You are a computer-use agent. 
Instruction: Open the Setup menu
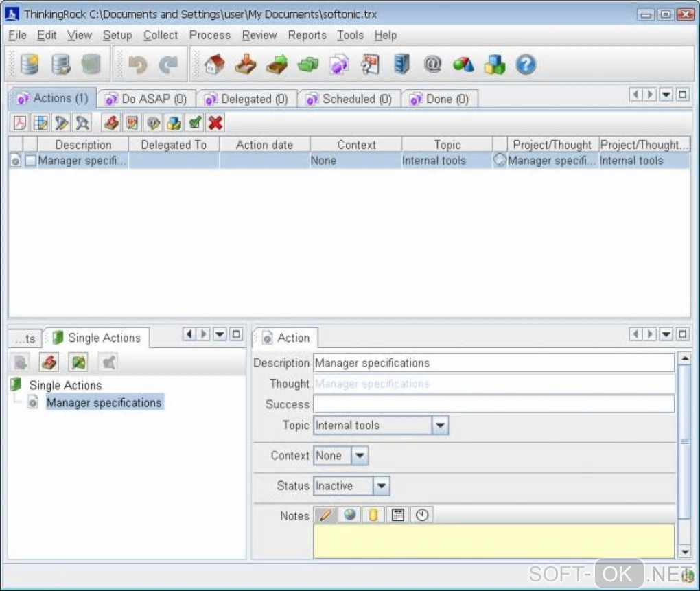point(117,35)
